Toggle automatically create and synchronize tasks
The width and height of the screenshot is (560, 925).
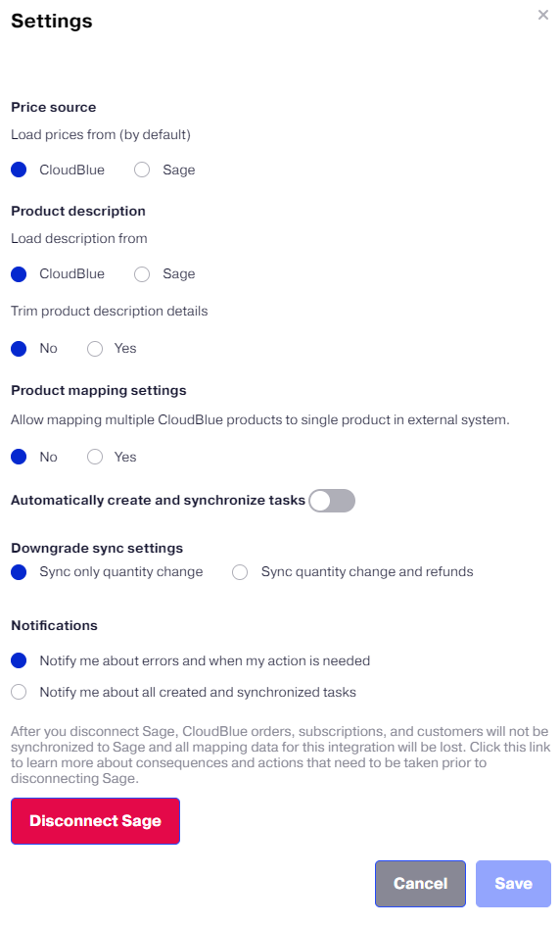pos(332,501)
